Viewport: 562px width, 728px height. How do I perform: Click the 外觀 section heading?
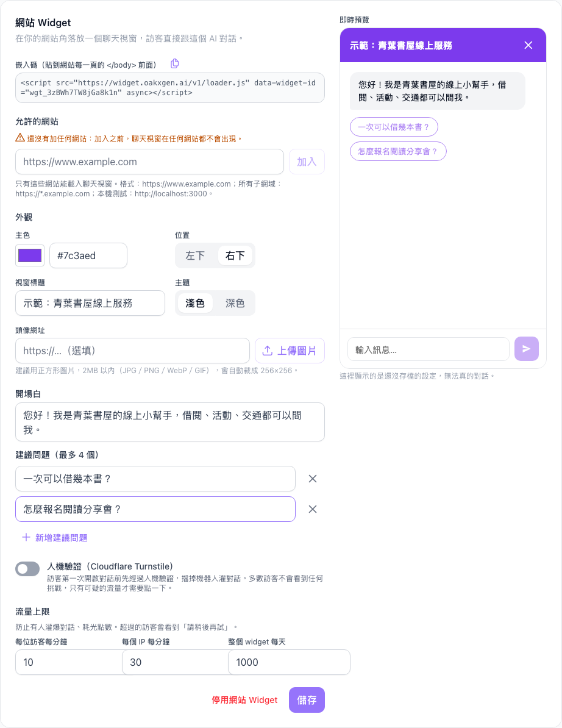point(24,217)
